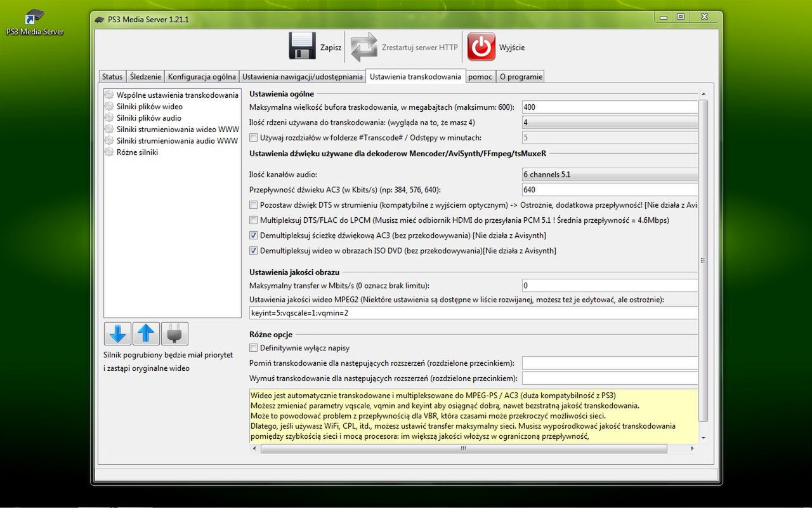Click the Zapisz label in toolbar
Image resolution: width=812 pixels, height=508 pixels.
pos(331,48)
